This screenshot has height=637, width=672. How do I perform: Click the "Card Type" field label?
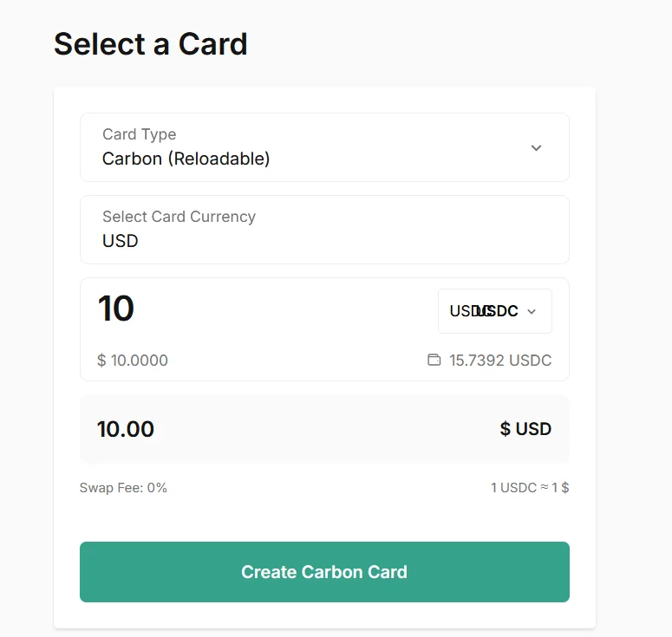(139, 134)
